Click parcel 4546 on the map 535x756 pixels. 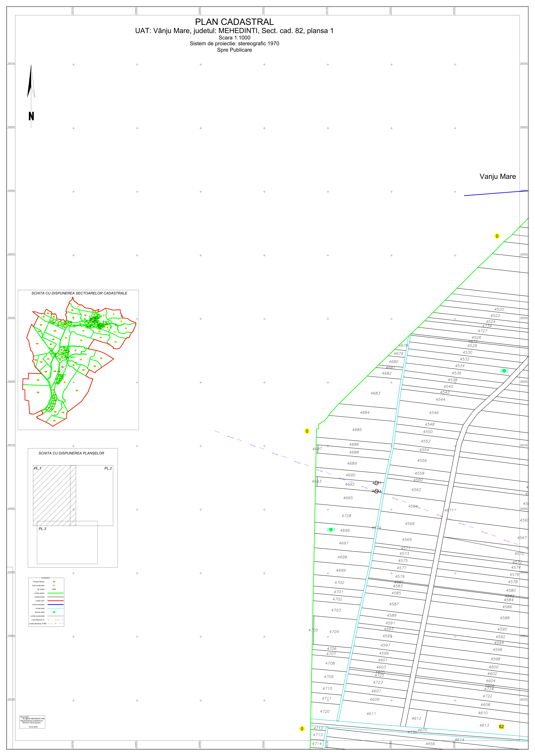tap(434, 413)
